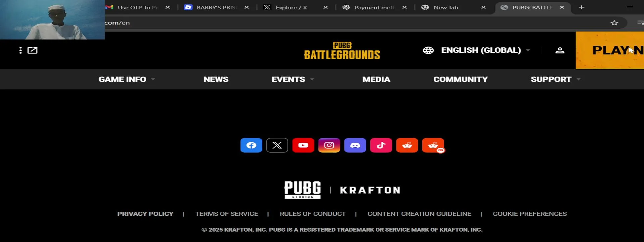Close the Explore / X tab
644x242 pixels.
click(325, 7)
